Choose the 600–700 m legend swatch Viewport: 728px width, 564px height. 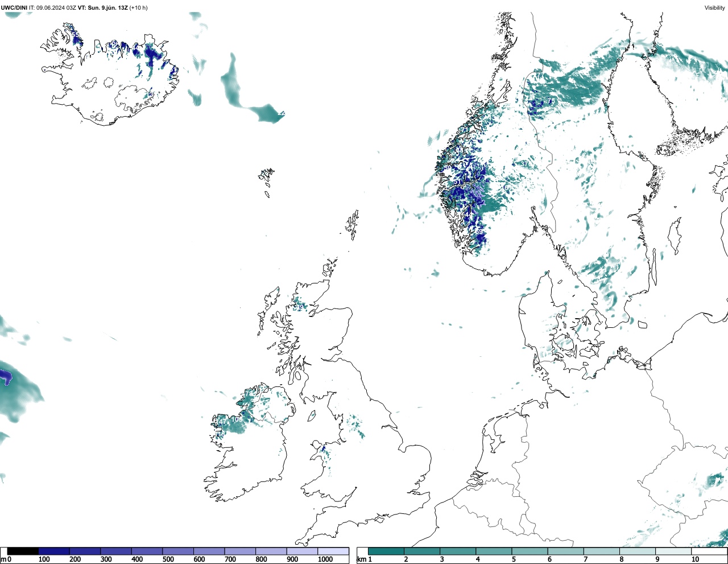(x=209, y=551)
